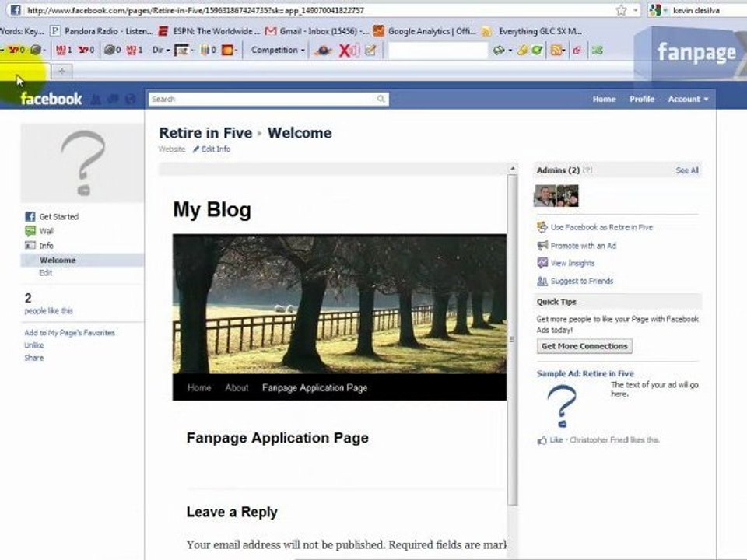This screenshot has width=747, height=560.
Task: Click the magnifier search icon
Action: (x=381, y=99)
